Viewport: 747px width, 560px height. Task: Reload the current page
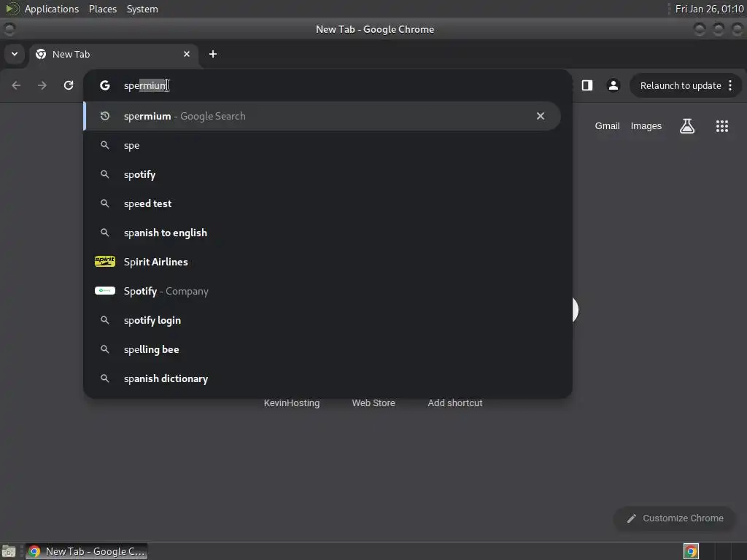(x=69, y=85)
